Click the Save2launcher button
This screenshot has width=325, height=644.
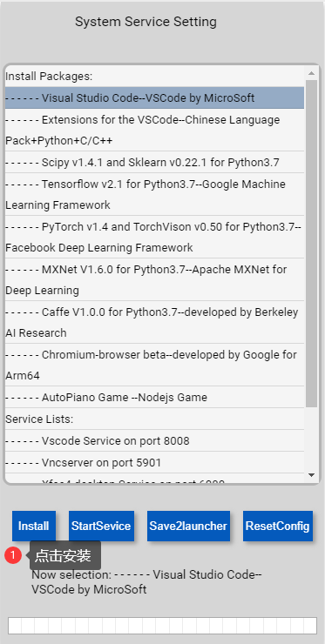click(x=188, y=526)
